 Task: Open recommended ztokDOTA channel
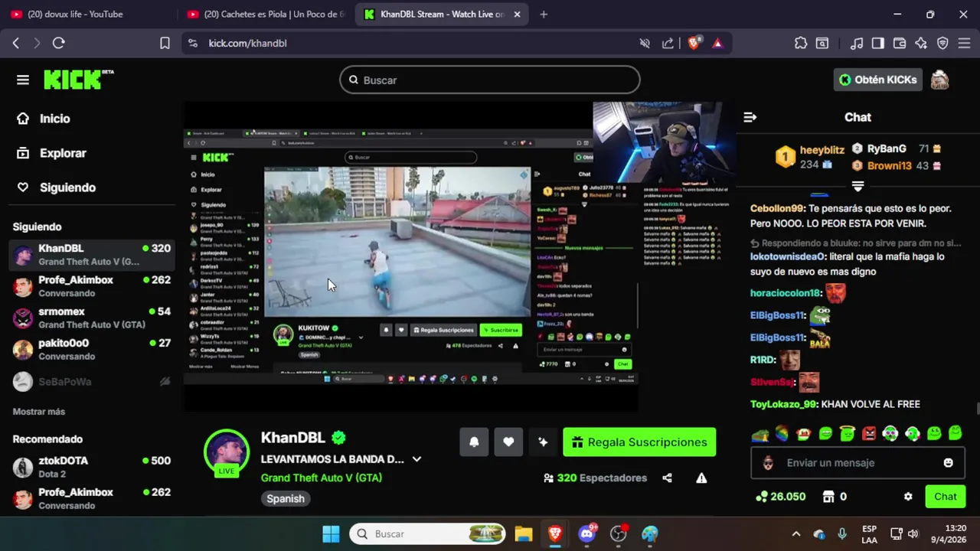coord(92,467)
